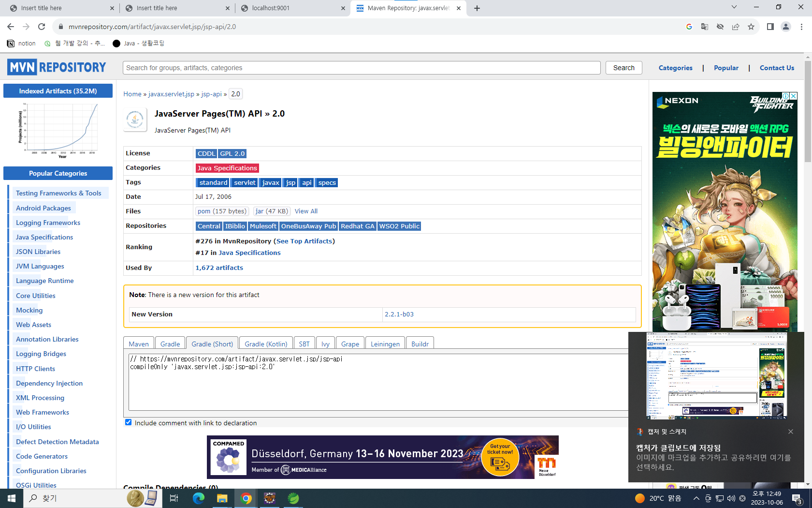Open Chrome three-dot menu
Image resolution: width=812 pixels, height=508 pixels.
tap(801, 27)
